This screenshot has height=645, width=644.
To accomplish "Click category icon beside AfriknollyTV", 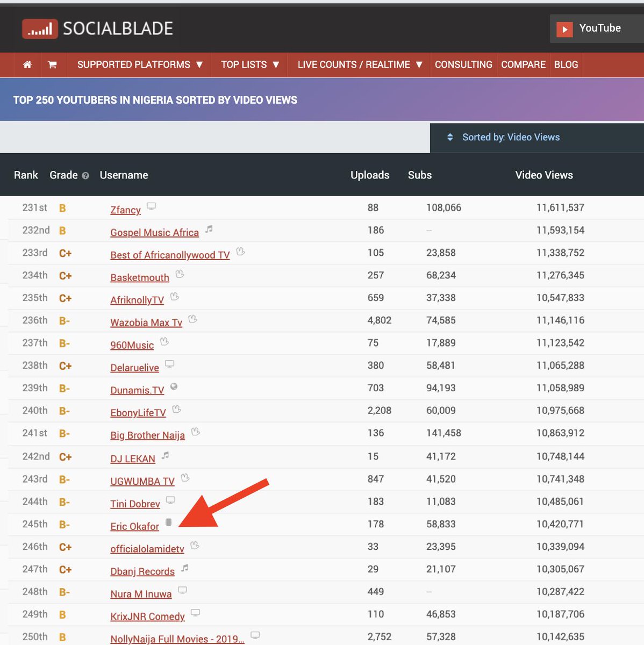I will pyautogui.click(x=174, y=296).
